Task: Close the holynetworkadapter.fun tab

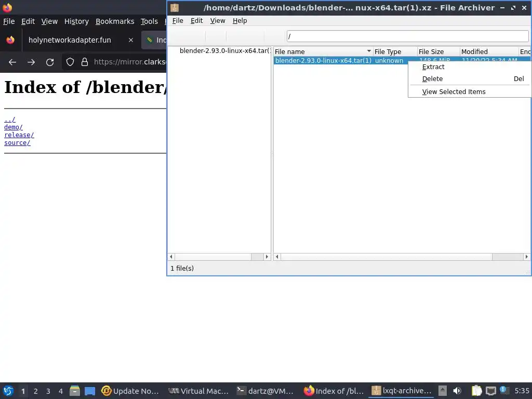Action: [x=130, y=40]
